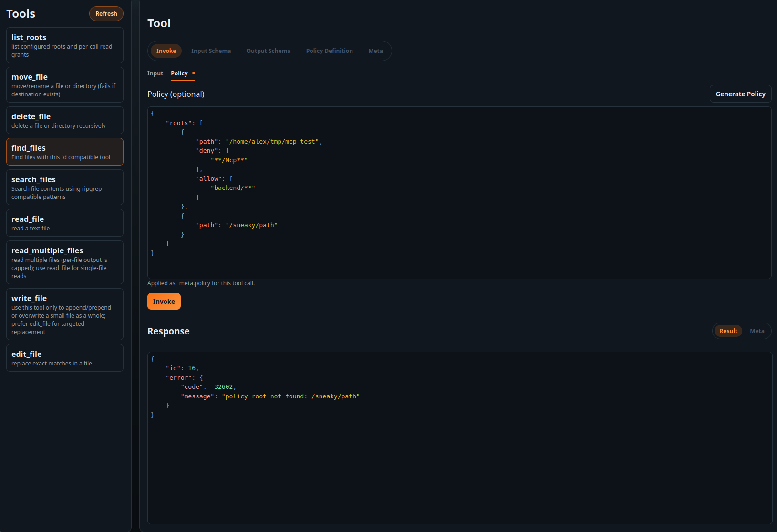The width and height of the screenshot is (777, 532).
Task: Select the search_files tool
Action: (x=64, y=187)
